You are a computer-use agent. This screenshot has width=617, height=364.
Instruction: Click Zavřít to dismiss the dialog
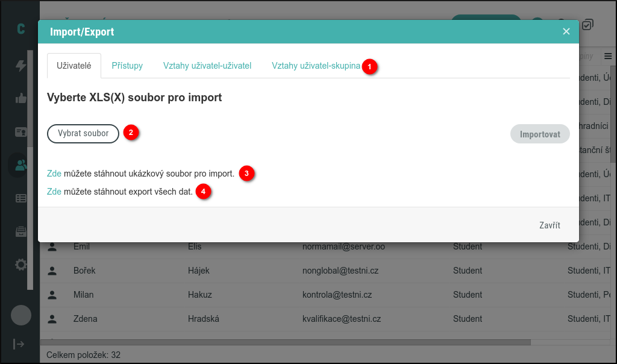[549, 225]
